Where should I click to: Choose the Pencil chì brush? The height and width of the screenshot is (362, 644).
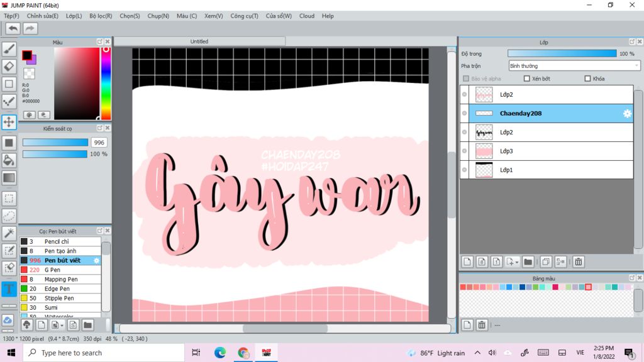point(60,241)
